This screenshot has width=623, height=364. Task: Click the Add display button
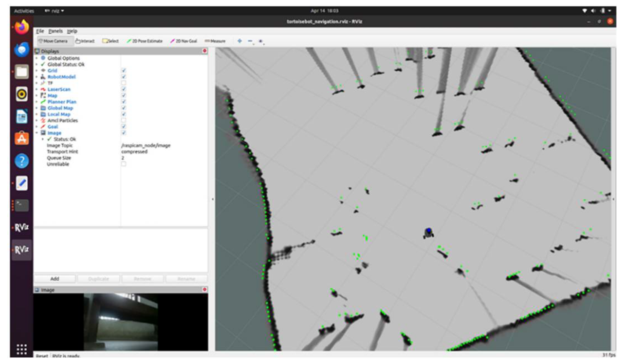tap(55, 278)
